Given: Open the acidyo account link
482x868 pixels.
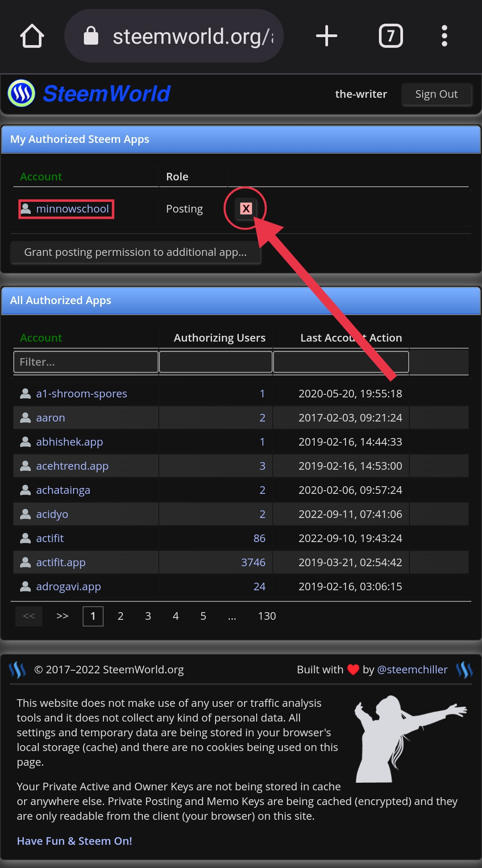Looking at the screenshot, I should point(52,514).
